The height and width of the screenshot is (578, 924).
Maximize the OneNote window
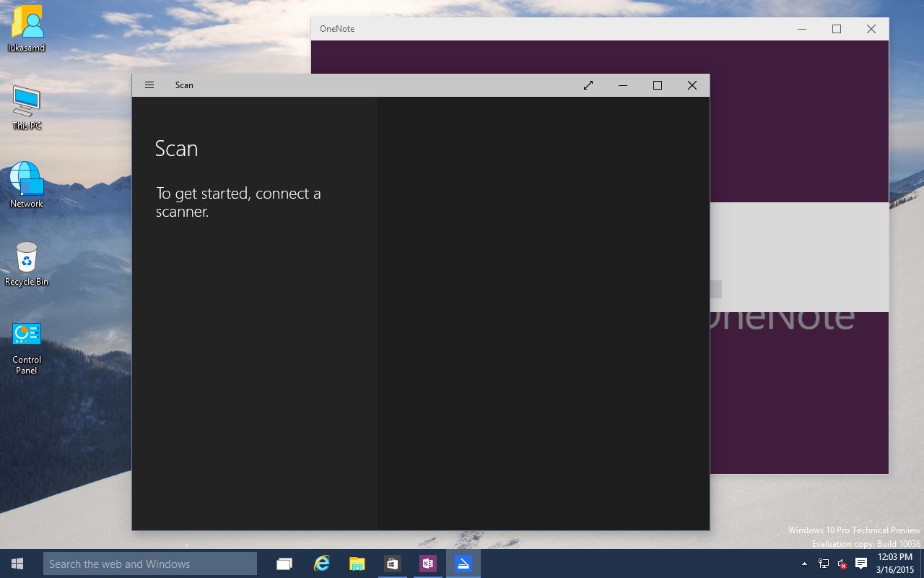(837, 29)
